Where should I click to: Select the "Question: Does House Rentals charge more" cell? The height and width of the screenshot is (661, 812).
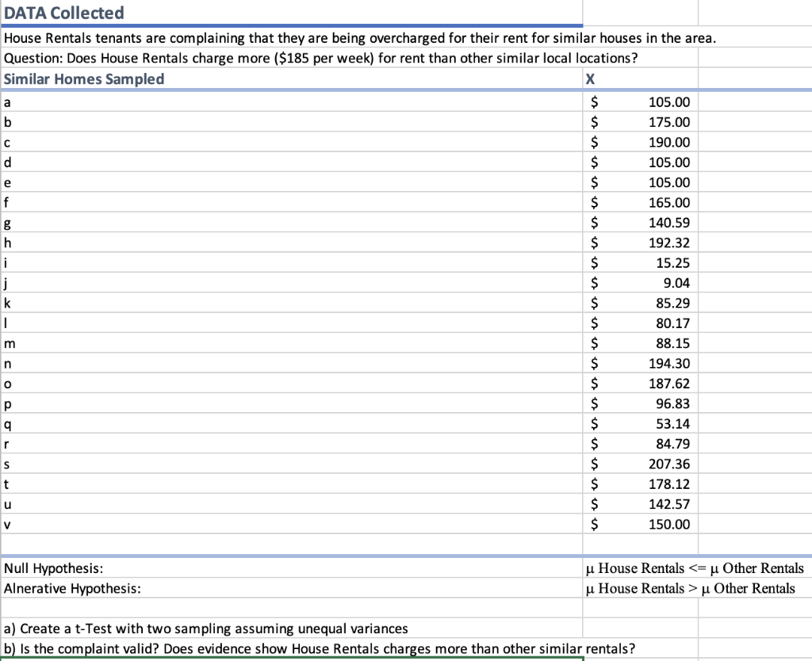click(320, 58)
